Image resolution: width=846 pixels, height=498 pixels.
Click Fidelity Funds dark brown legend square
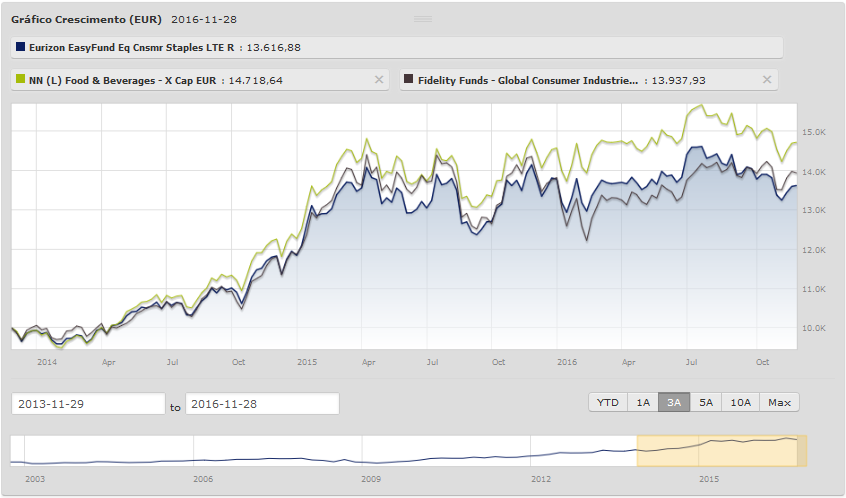click(410, 80)
